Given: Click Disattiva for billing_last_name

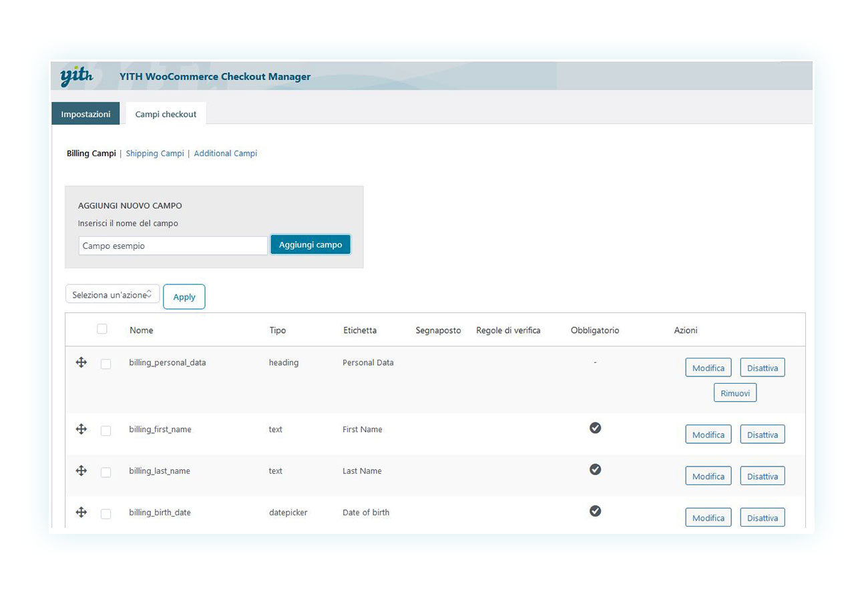Looking at the screenshot, I should [x=763, y=476].
